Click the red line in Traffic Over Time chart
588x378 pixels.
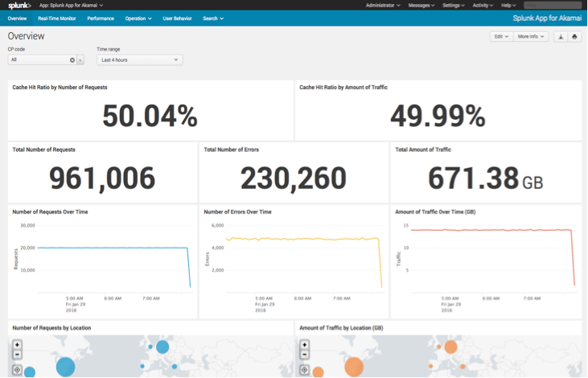(x=491, y=230)
